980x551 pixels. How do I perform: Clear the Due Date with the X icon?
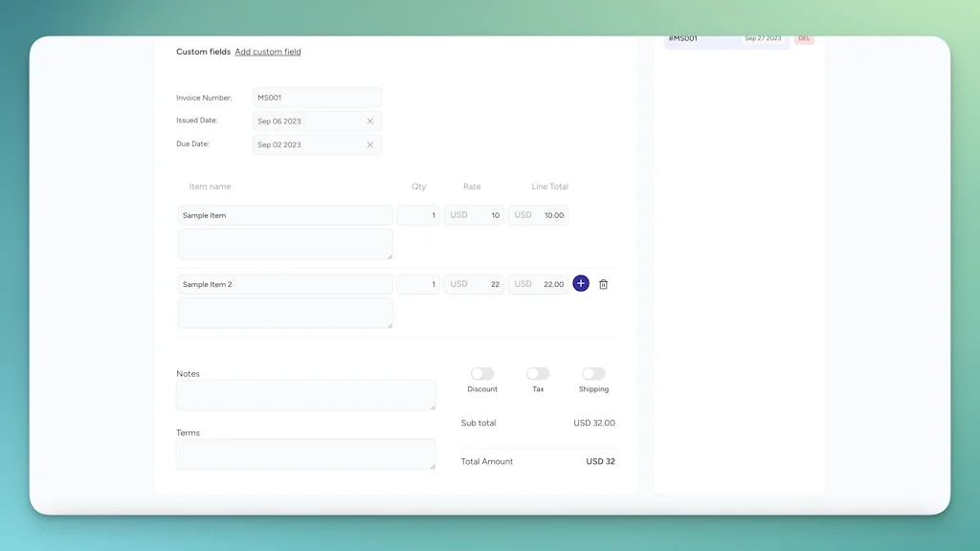point(370,144)
